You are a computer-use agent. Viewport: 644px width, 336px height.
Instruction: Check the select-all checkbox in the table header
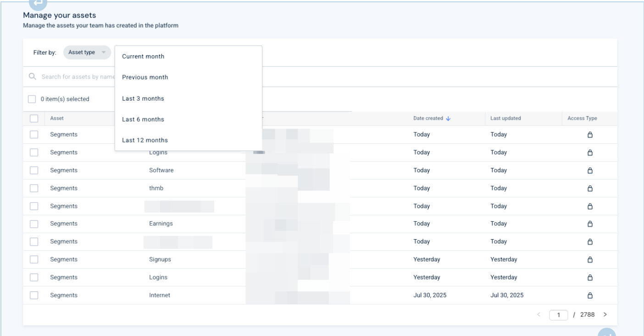[x=34, y=118]
